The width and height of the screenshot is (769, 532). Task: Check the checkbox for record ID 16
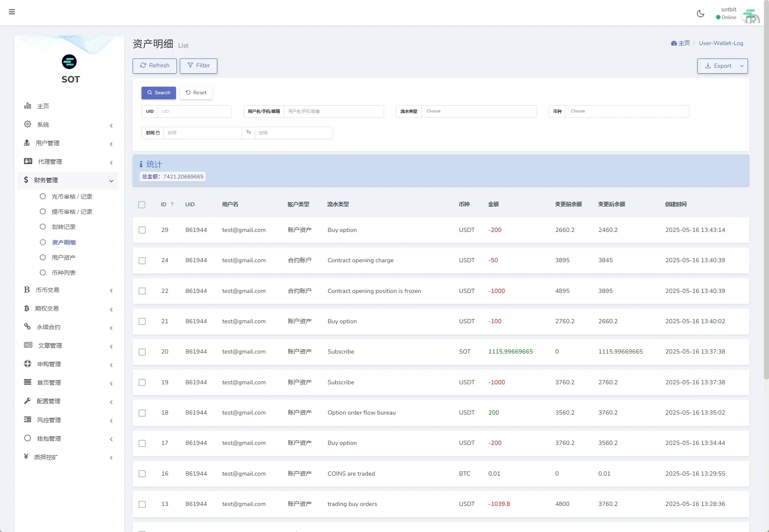click(142, 473)
